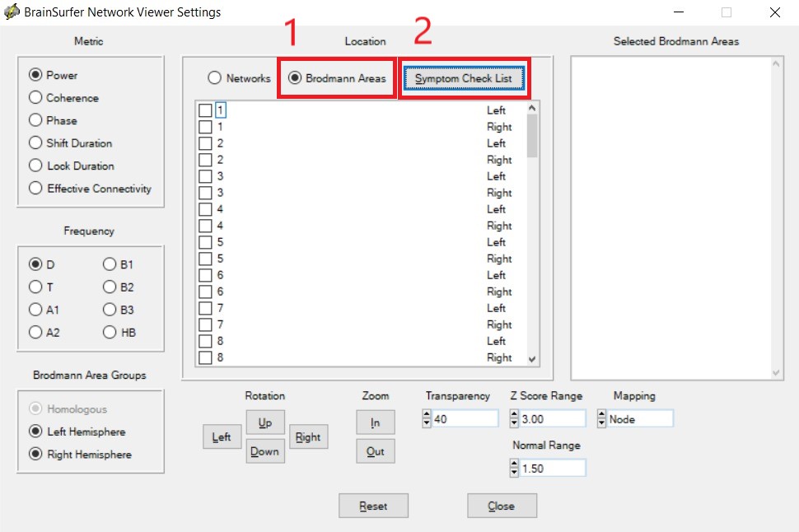The width and height of the screenshot is (799, 532).
Task: Click the Brodmann list scroll down arrow
Action: point(532,359)
